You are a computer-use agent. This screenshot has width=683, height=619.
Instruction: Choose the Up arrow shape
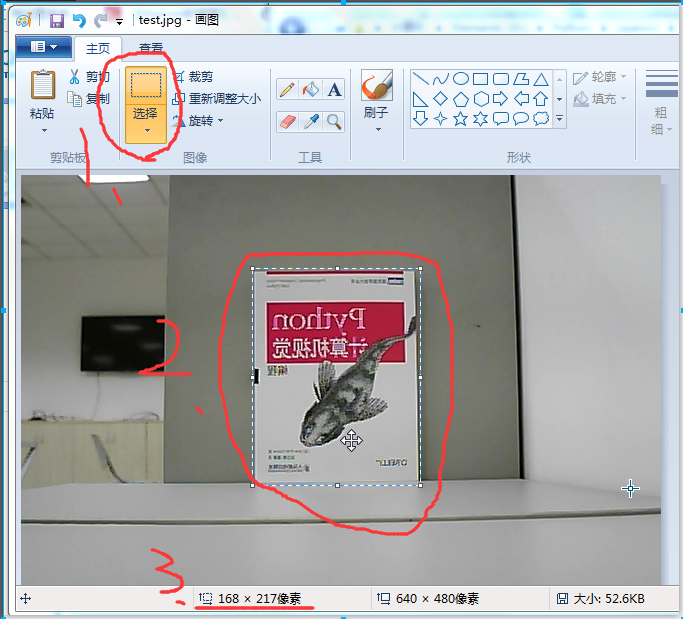tap(541, 99)
